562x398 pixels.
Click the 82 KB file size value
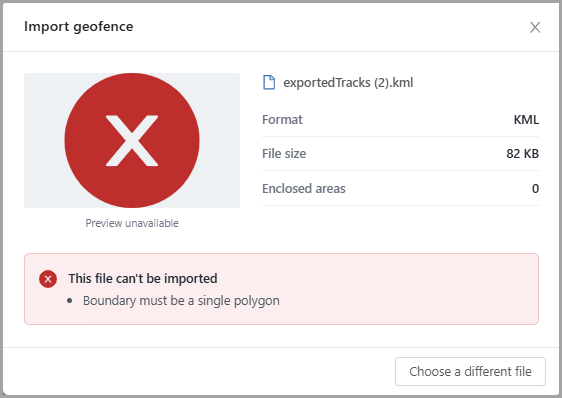(522, 154)
